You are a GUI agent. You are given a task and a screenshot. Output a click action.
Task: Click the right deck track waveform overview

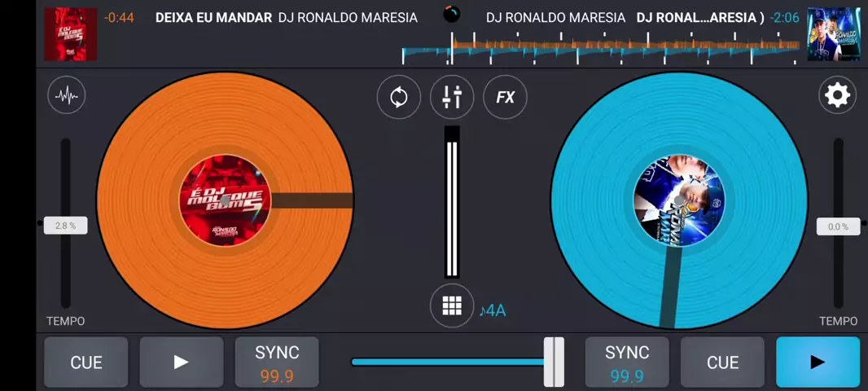point(601,49)
